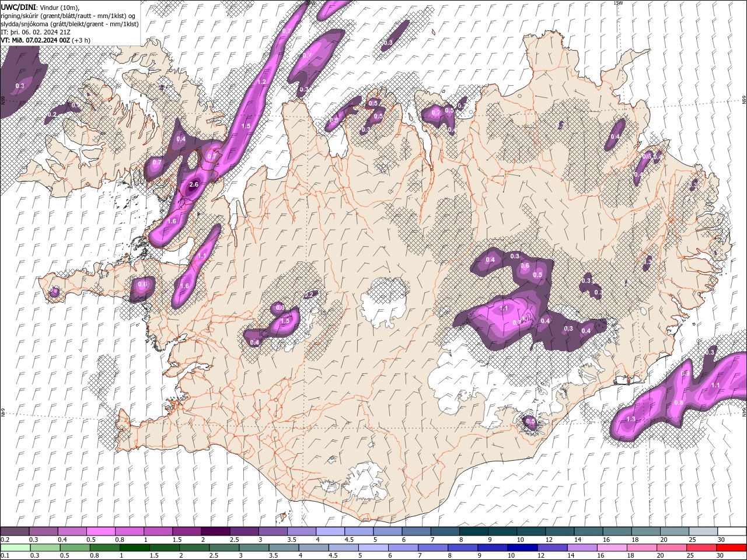
Task: Click the 'rigning/skúrir' legend description line
Action: tap(69, 15)
